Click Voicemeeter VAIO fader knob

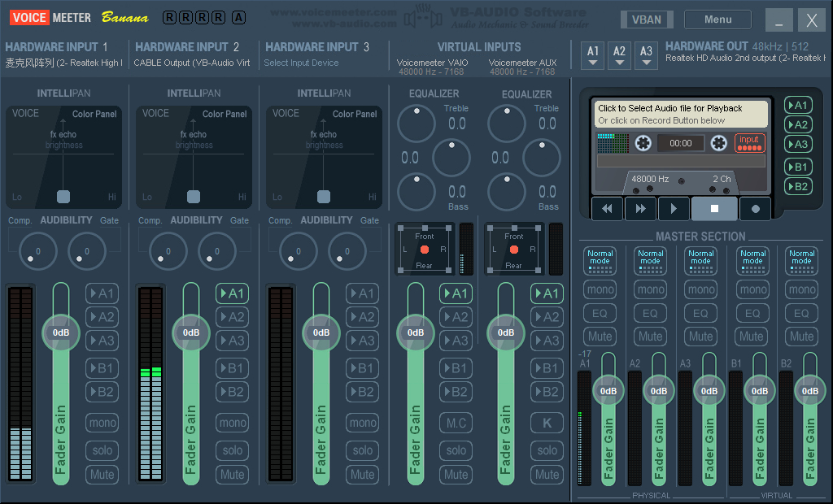(x=416, y=332)
